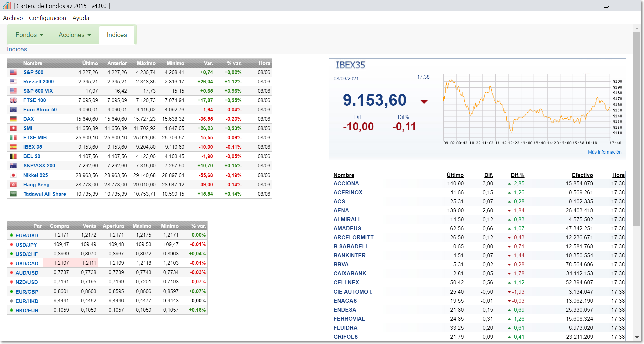Viewport: 644px width, 344px height.
Task: Click the Japanese flag next to Nikkei 225
Action: 13,175
